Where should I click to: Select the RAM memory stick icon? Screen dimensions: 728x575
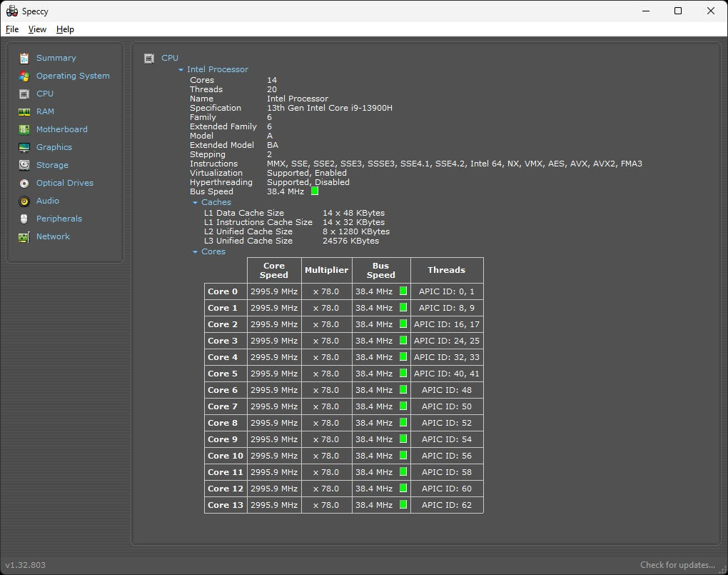click(24, 111)
